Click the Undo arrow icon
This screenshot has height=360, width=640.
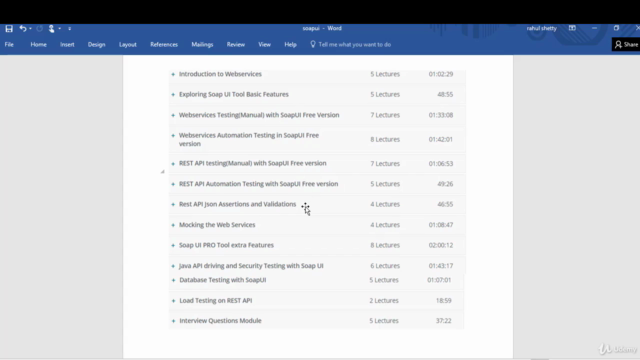[23, 29]
